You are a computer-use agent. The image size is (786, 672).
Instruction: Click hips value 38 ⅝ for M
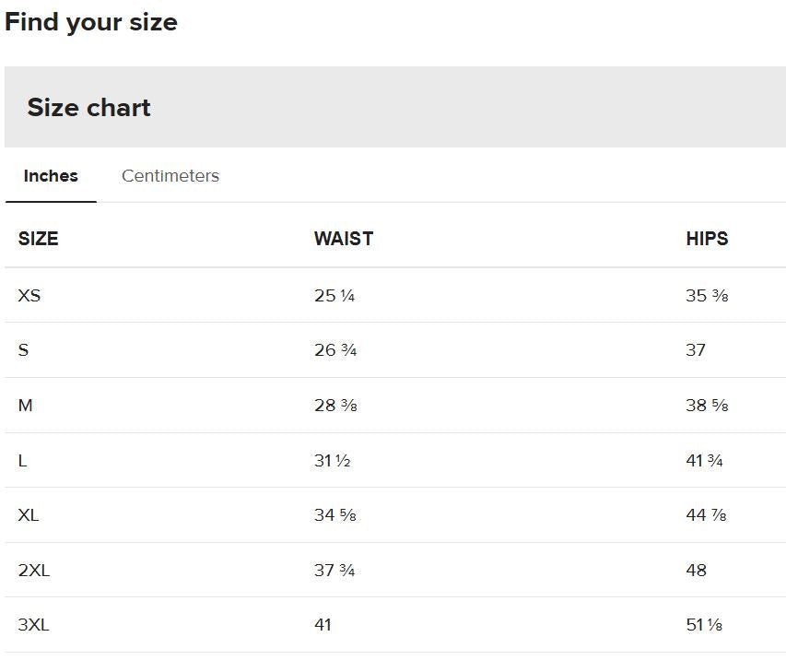click(x=707, y=405)
